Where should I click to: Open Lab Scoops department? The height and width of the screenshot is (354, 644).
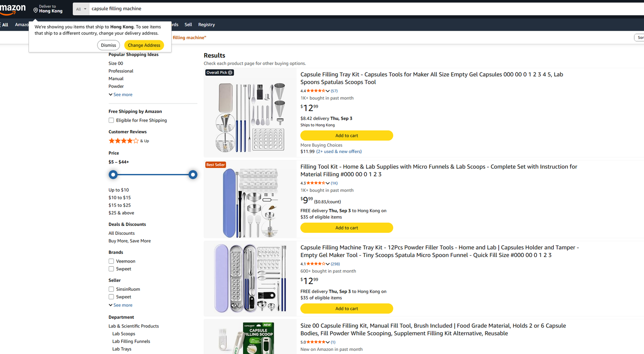(x=124, y=334)
